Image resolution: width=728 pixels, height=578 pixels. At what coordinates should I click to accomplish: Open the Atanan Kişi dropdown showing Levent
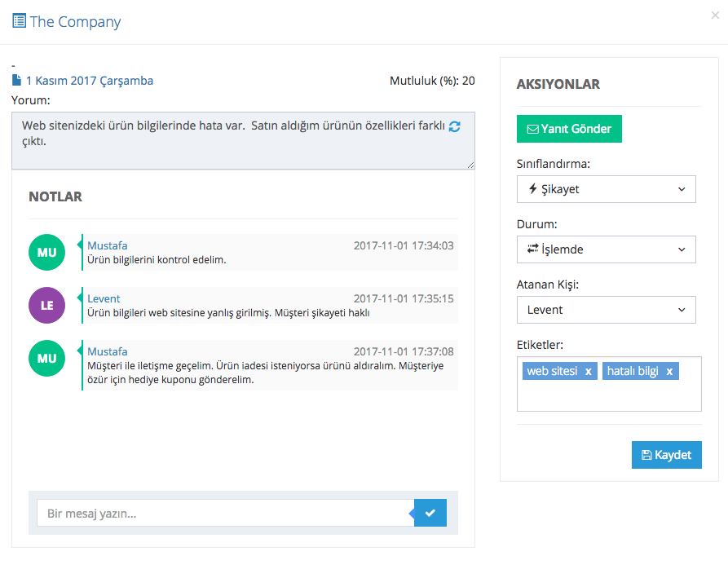point(606,310)
